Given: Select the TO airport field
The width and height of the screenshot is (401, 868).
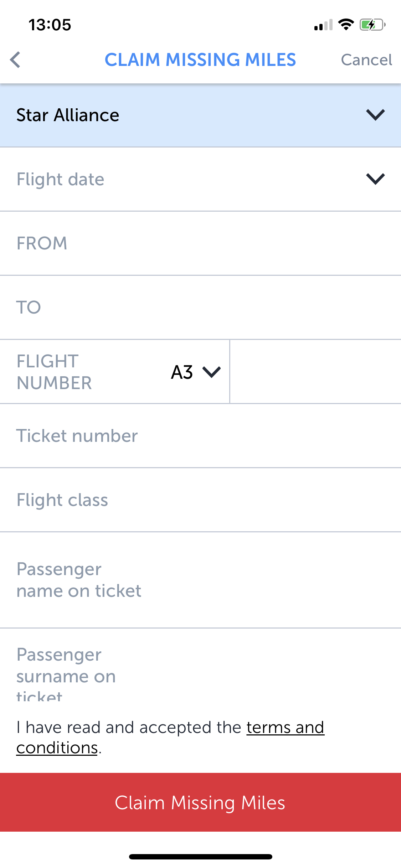Looking at the screenshot, I should (200, 308).
